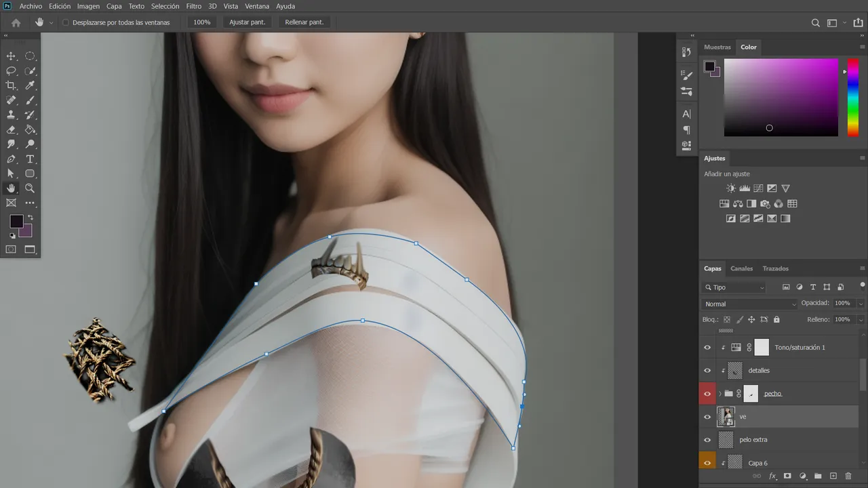The width and height of the screenshot is (868, 488).
Task: Select the Brush tool
Action: coord(30,100)
